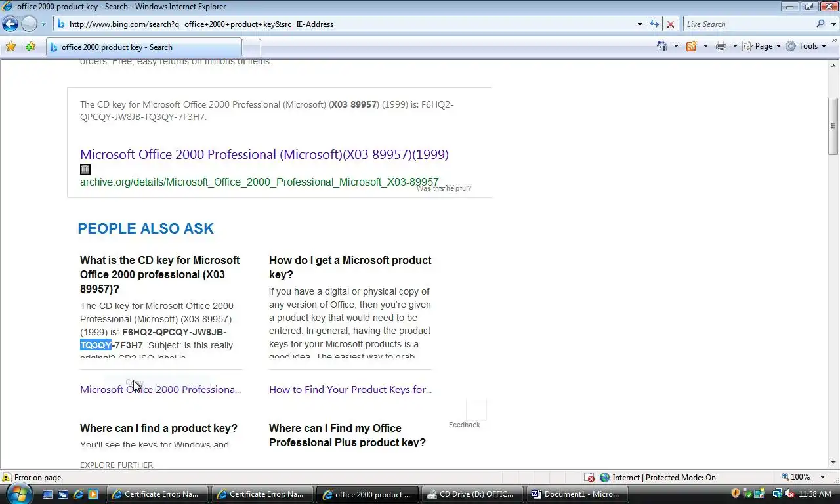Open the Page menu
This screenshot has height=504, width=840.
[x=762, y=46]
